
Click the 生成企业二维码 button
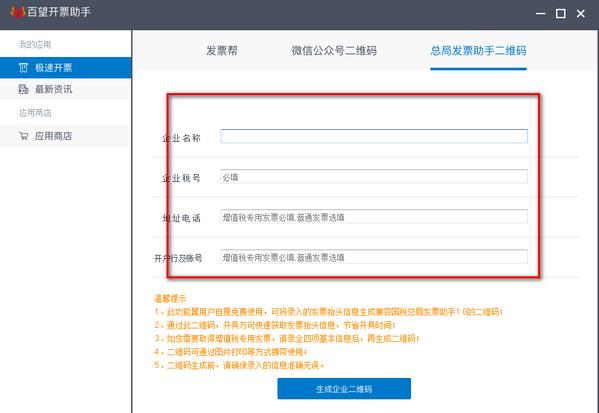pos(344,389)
